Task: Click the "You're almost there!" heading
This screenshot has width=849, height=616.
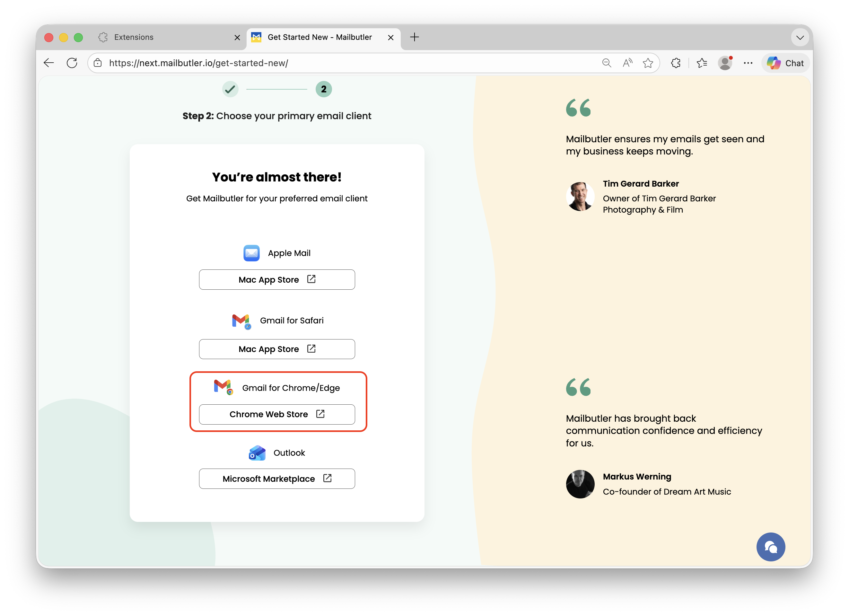Action: point(277,177)
